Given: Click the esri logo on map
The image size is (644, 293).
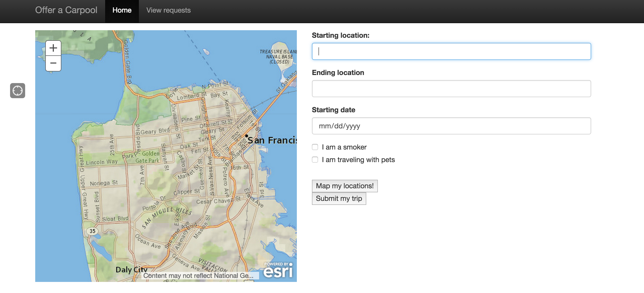Looking at the screenshot, I should coord(278,270).
